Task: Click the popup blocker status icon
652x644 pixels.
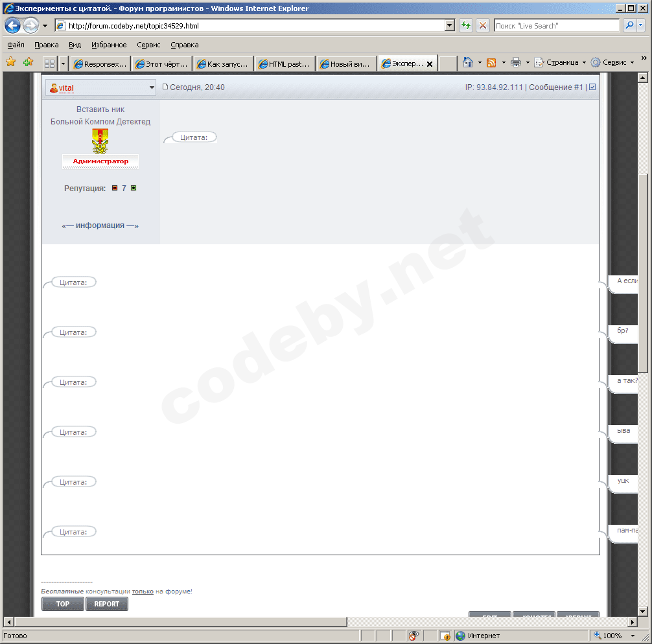Action: [x=413, y=636]
